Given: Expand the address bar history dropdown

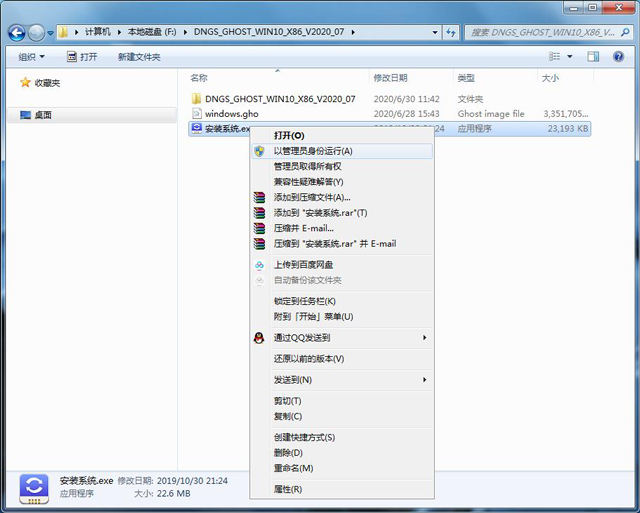Looking at the screenshot, I should (x=435, y=32).
